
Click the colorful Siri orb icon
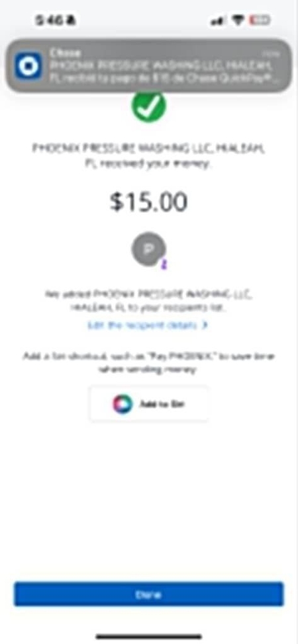coord(123,404)
